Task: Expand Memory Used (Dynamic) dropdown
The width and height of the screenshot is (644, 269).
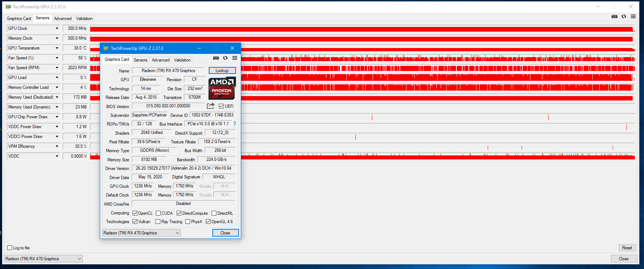Action: point(57,107)
